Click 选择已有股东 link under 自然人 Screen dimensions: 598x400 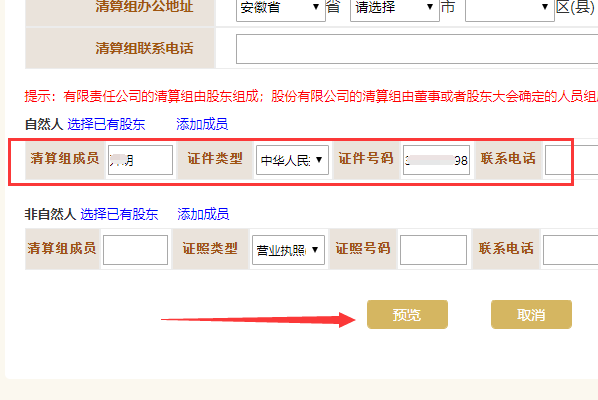pos(106,124)
